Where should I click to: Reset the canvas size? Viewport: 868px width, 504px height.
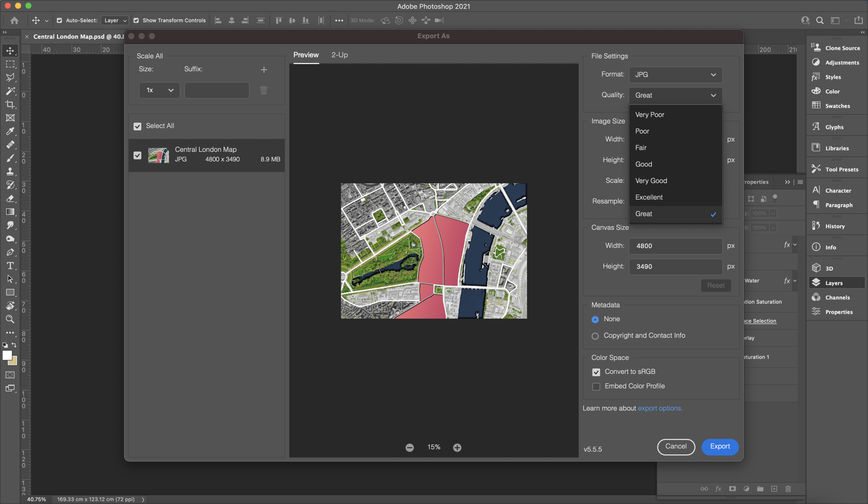click(x=716, y=285)
